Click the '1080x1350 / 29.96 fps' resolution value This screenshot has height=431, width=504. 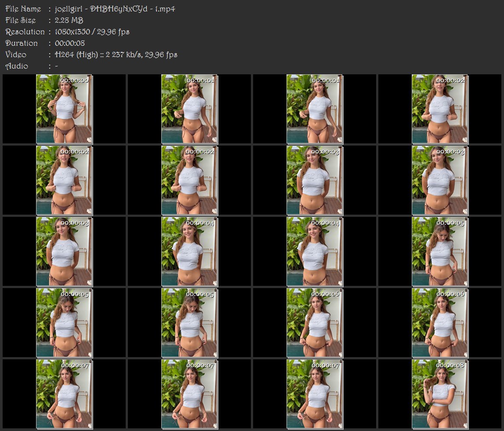point(92,32)
